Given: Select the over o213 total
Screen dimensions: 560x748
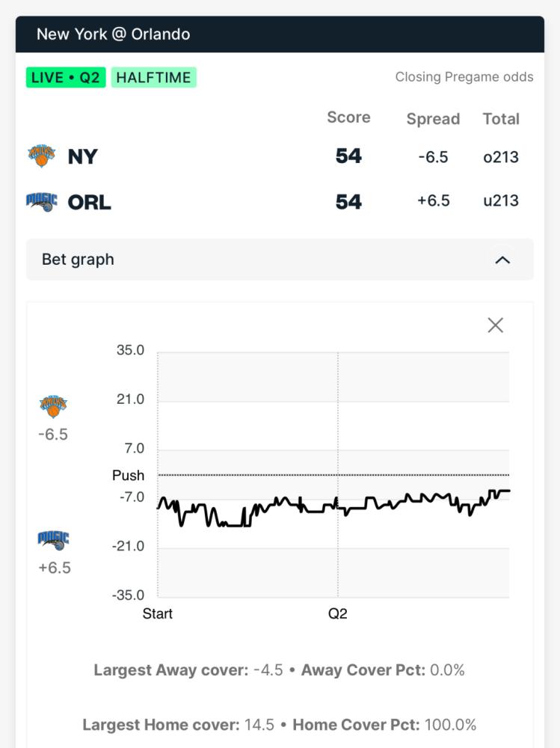Looking at the screenshot, I should tap(501, 157).
